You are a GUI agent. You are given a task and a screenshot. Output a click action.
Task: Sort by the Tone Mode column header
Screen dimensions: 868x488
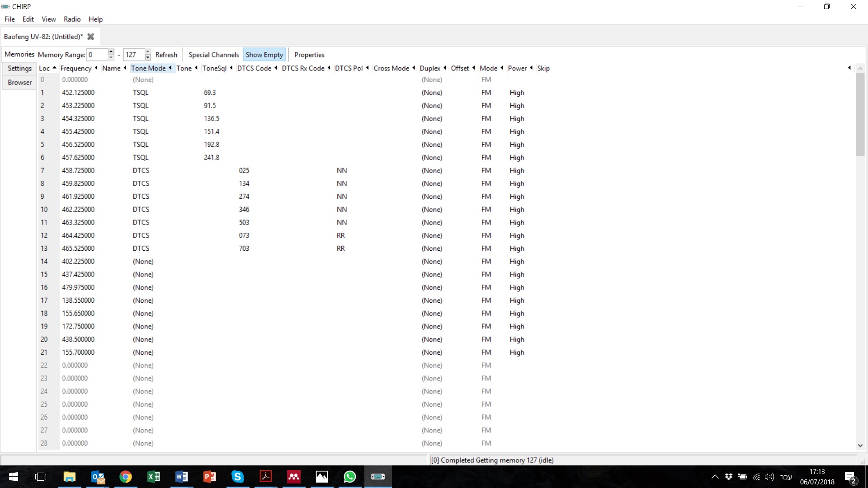click(148, 68)
